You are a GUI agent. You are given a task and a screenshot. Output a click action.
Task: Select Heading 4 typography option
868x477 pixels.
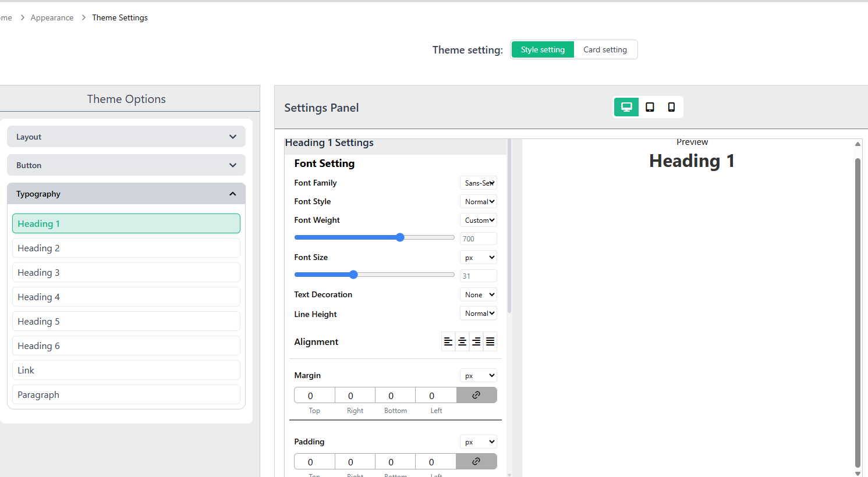click(x=126, y=297)
